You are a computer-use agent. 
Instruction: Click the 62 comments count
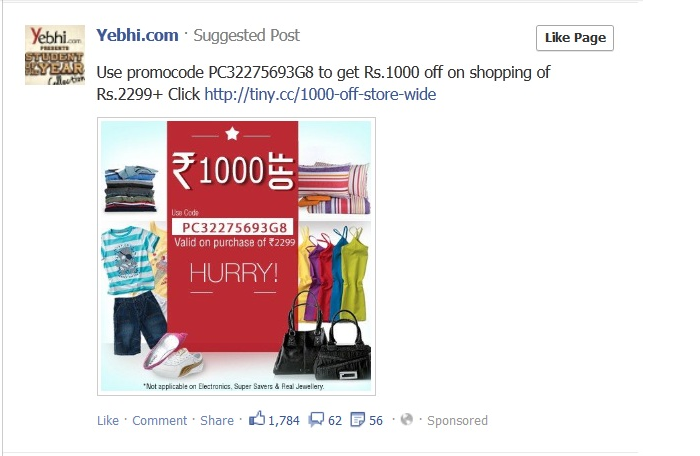(335, 420)
